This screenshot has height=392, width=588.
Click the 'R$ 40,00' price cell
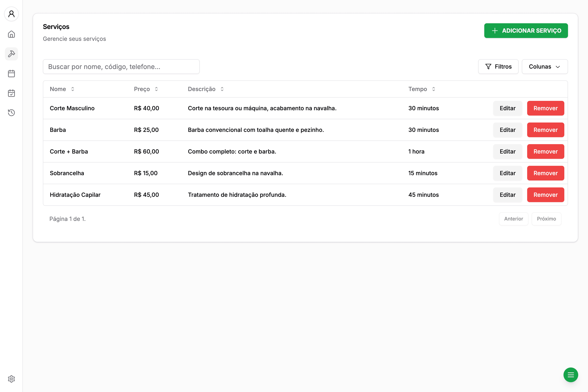tap(147, 108)
